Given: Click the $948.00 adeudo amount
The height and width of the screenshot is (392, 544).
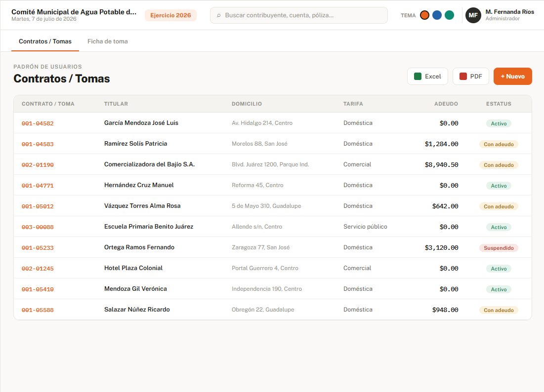Looking at the screenshot, I should pyautogui.click(x=445, y=310).
